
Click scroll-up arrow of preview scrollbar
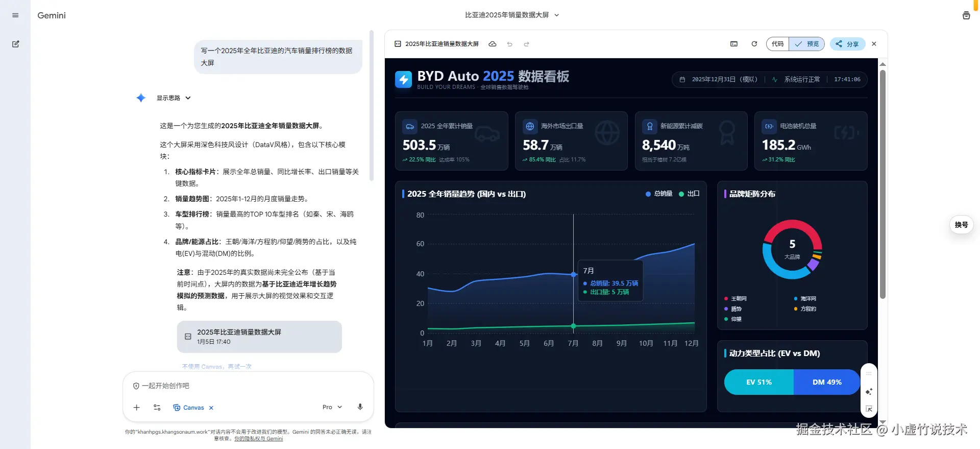point(883,64)
